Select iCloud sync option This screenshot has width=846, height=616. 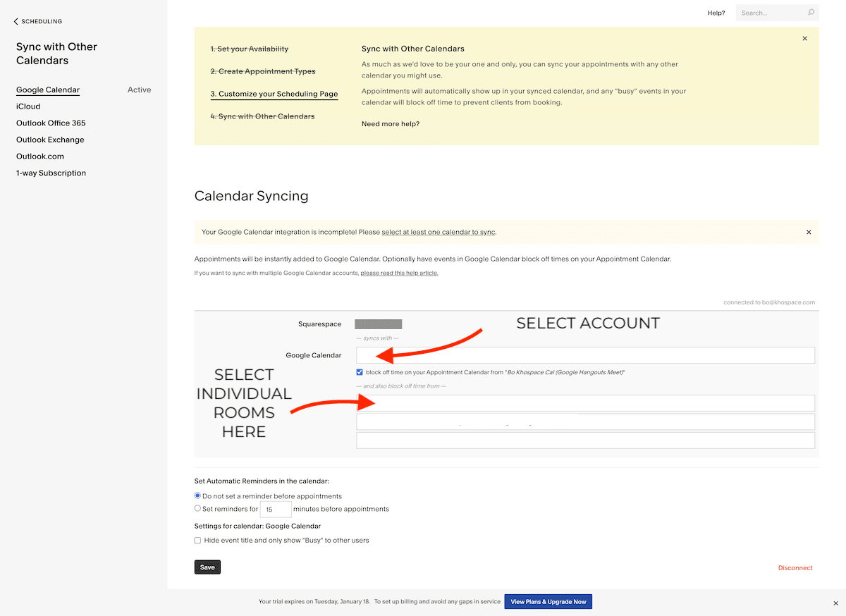coord(28,106)
